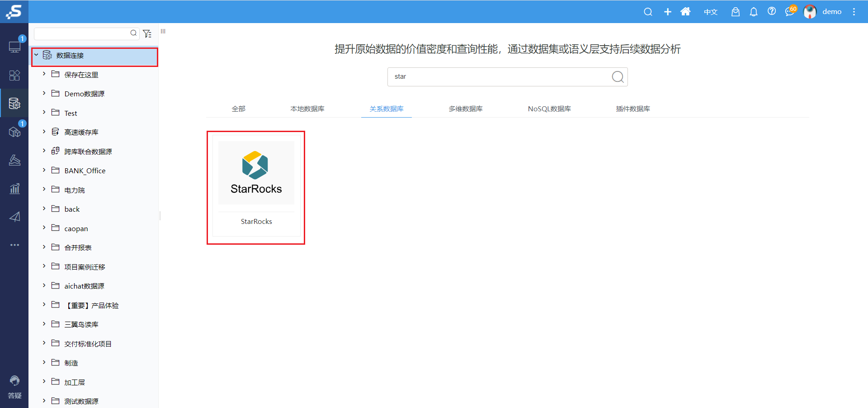Open messages chat icon with badge
Screen dimensions: 868x408
point(790,11)
